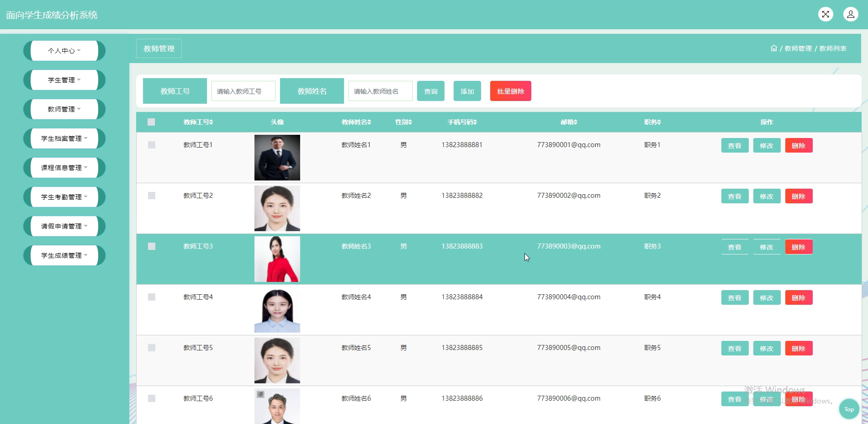Expand the 学生管理 sidebar menu
868x424 pixels.
(64, 80)
